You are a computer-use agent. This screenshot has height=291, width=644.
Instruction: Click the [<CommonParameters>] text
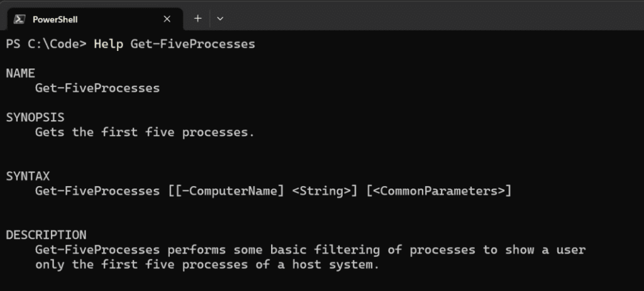pyautogui.click(x=439, y=191)
